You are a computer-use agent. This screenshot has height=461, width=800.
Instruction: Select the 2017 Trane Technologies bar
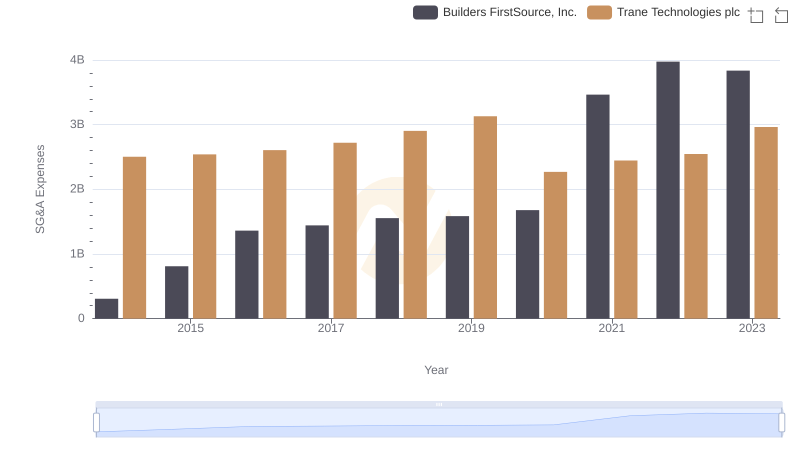(345, 230)
